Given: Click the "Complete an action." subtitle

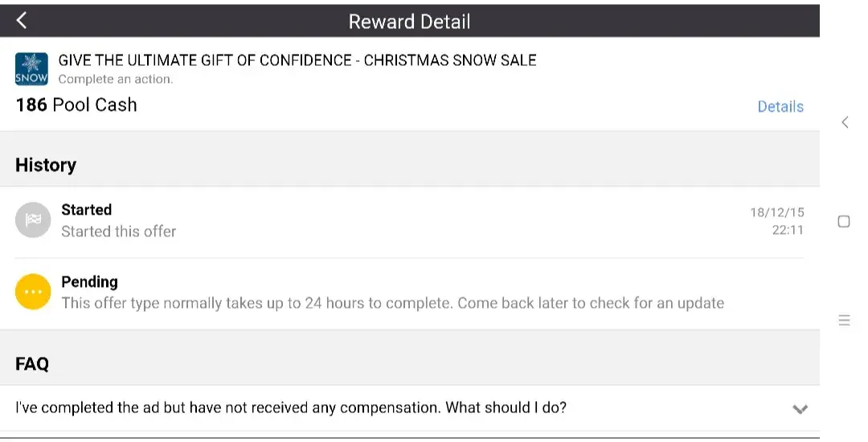Looking at the screenshot, I should tap(116, 79).
